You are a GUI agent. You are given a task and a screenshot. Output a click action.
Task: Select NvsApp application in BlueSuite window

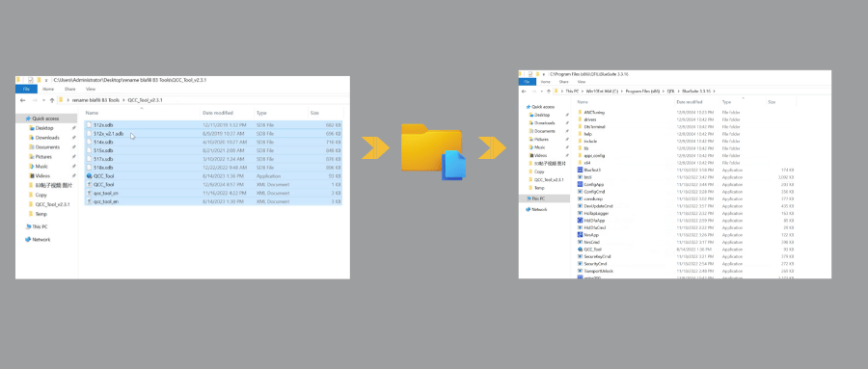pyautogui.click(x=588, y=234)
